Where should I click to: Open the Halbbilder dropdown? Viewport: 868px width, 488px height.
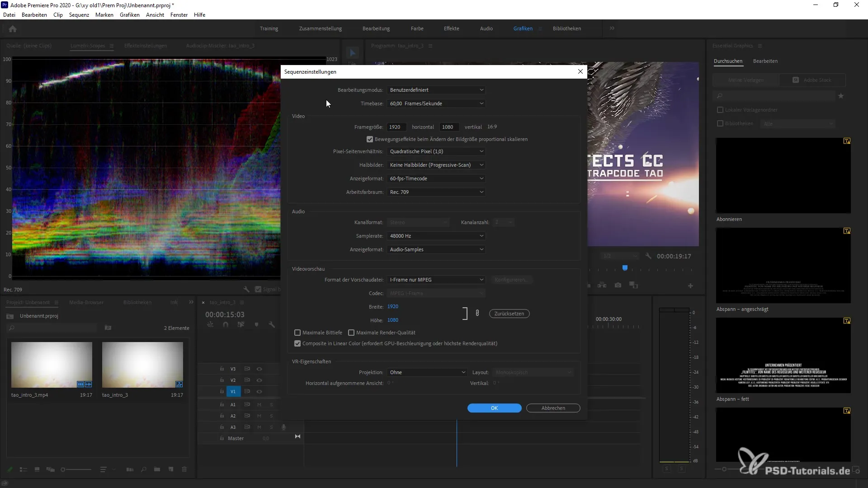click(x=436, y=165)
